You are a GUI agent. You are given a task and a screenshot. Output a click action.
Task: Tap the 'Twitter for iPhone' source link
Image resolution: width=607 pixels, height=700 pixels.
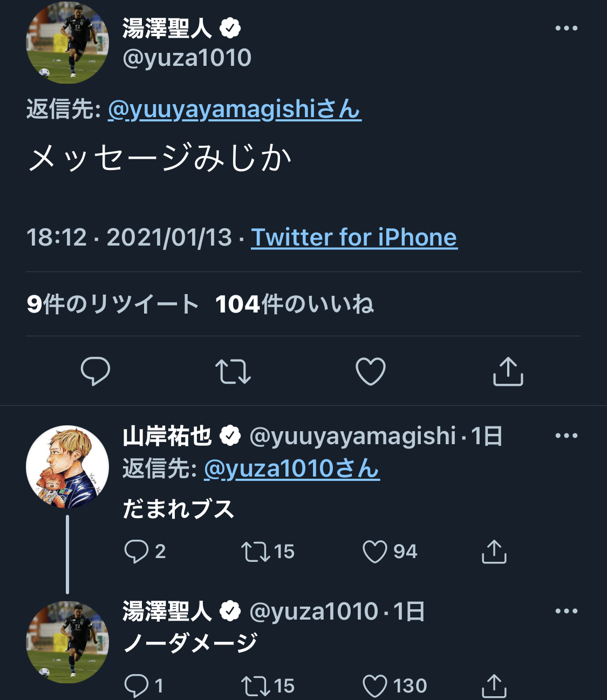tap(354, 237)
